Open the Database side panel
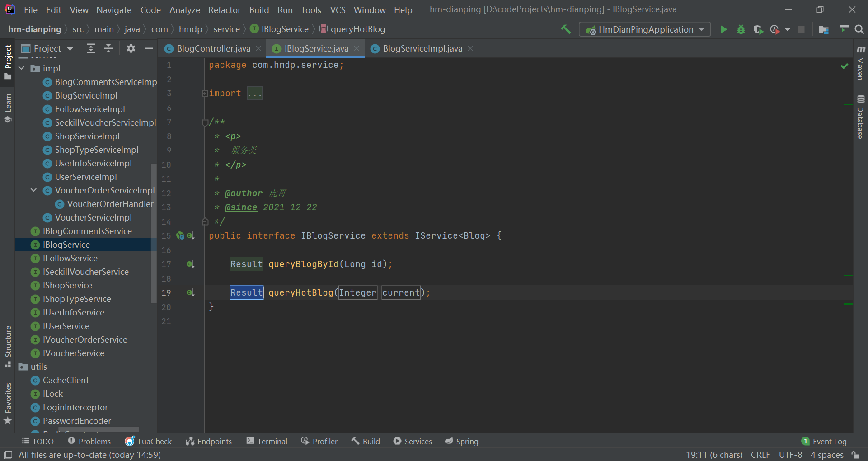This screenshot has width=868, height=461. (860, 117)
